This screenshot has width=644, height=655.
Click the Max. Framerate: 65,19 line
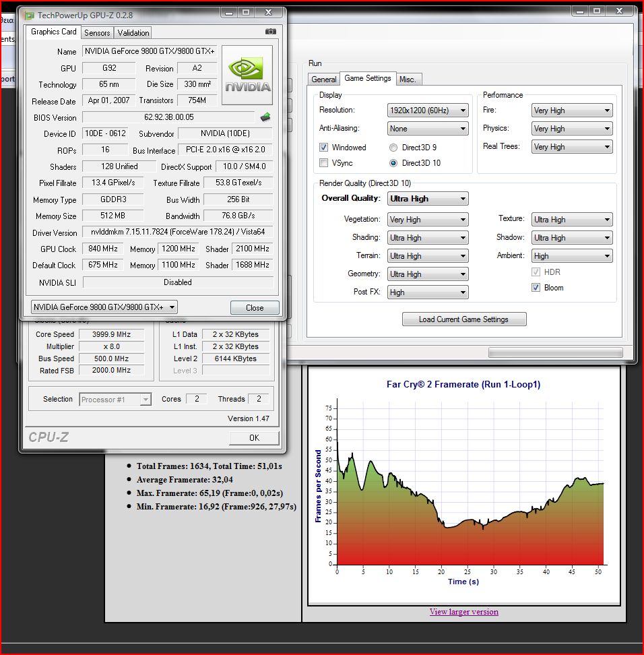click(x=210, y=493)
